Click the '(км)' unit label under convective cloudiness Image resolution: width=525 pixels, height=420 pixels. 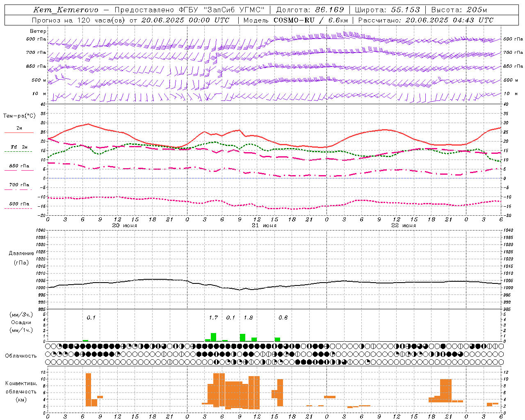point(21,399)
